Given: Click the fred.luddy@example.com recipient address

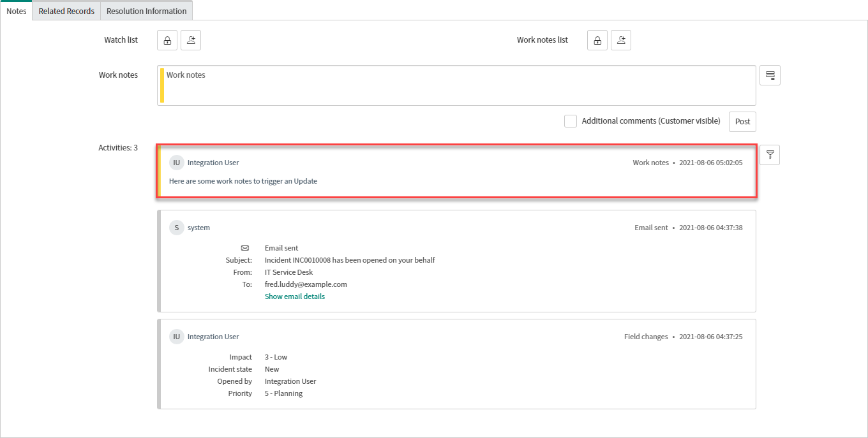Looking at the screenshot, I should pyautogui.click(x=306, y=284).
